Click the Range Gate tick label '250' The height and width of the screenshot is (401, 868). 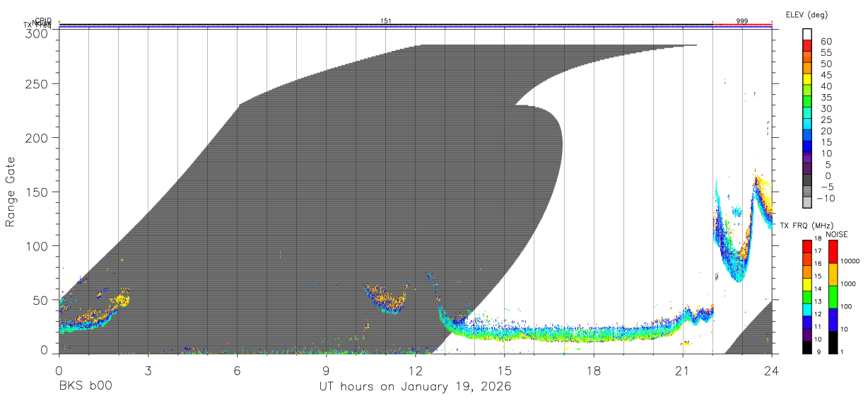click(37, 83)
